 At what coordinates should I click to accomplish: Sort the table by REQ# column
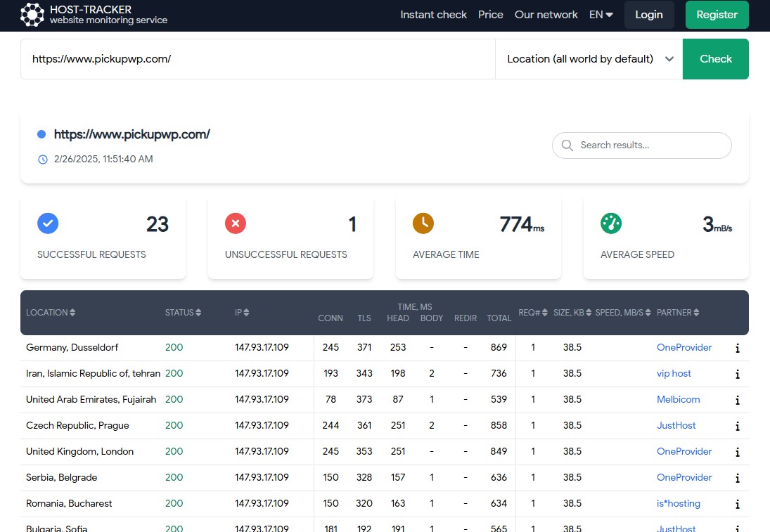(533, 313)
